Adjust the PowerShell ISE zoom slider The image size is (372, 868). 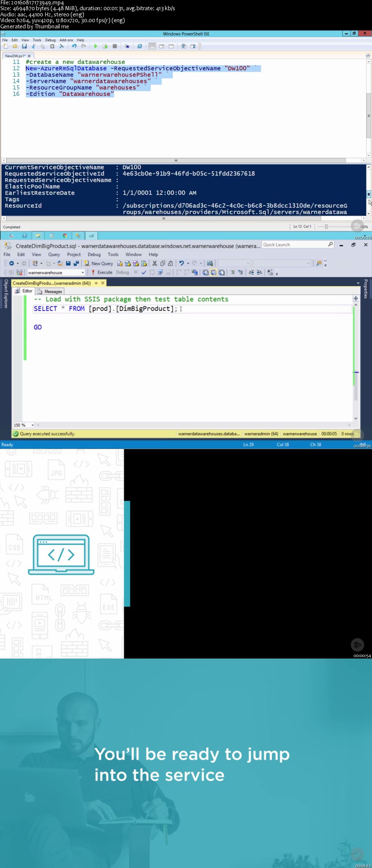326,227
